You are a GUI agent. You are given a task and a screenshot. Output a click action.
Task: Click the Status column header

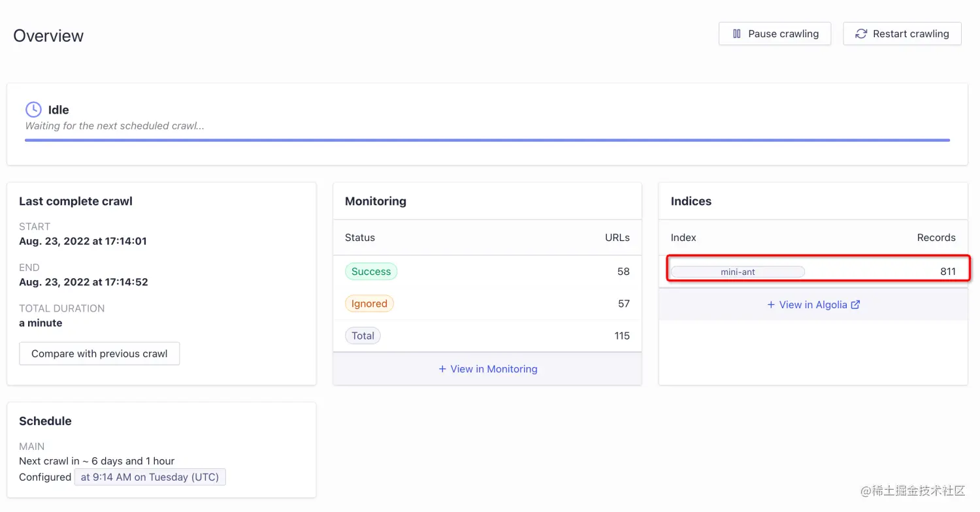pos(360,238)
